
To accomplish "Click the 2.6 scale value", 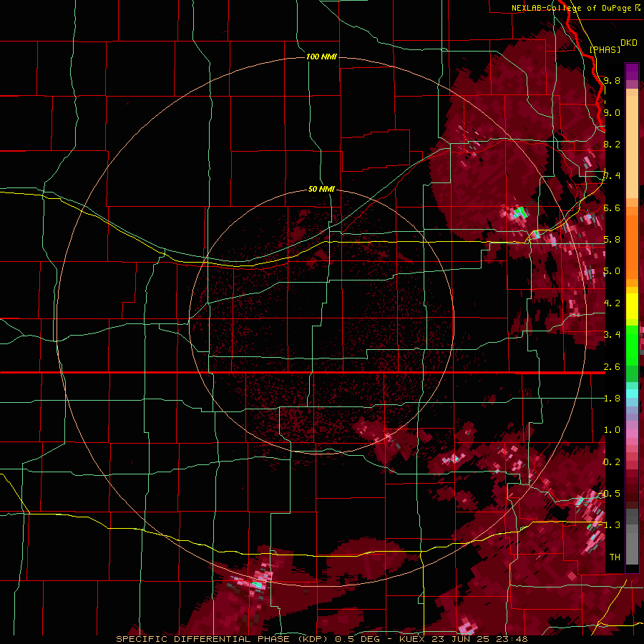I will click(x=612, y=367).
